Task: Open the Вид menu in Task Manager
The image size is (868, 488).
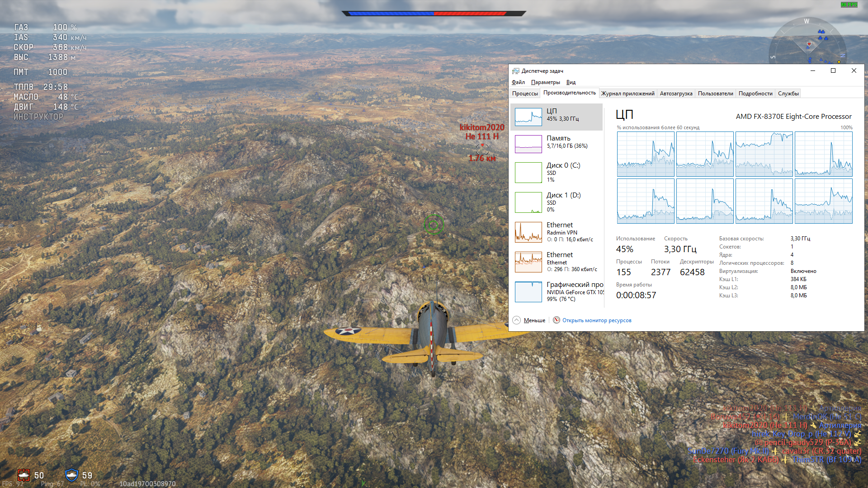Action: [571, 82]
